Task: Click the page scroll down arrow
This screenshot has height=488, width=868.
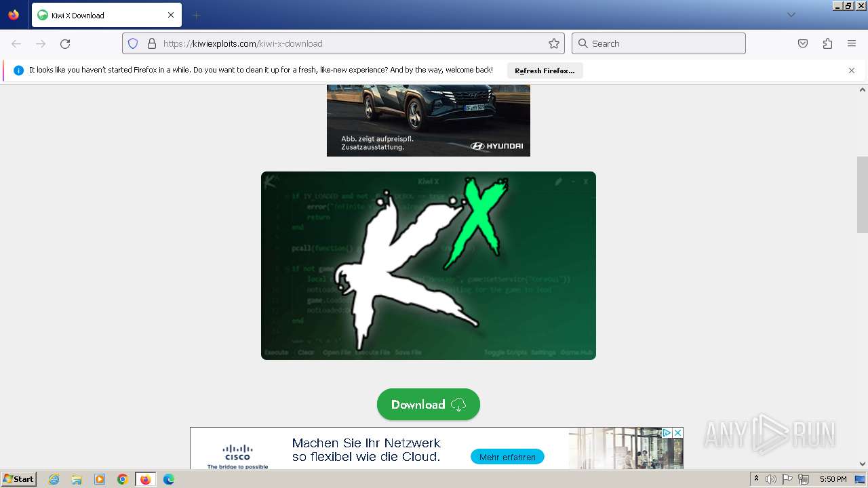Action: click(x=863, y=464)
